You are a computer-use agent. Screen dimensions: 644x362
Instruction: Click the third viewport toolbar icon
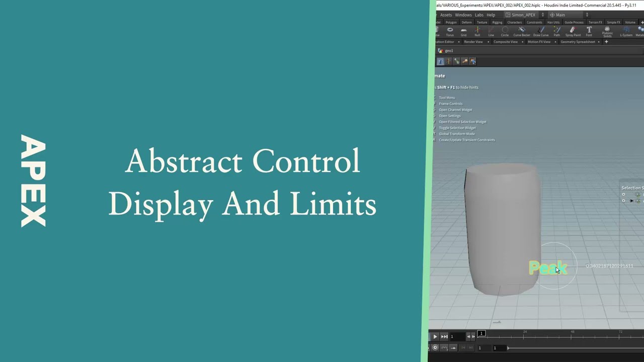point(456,61)
